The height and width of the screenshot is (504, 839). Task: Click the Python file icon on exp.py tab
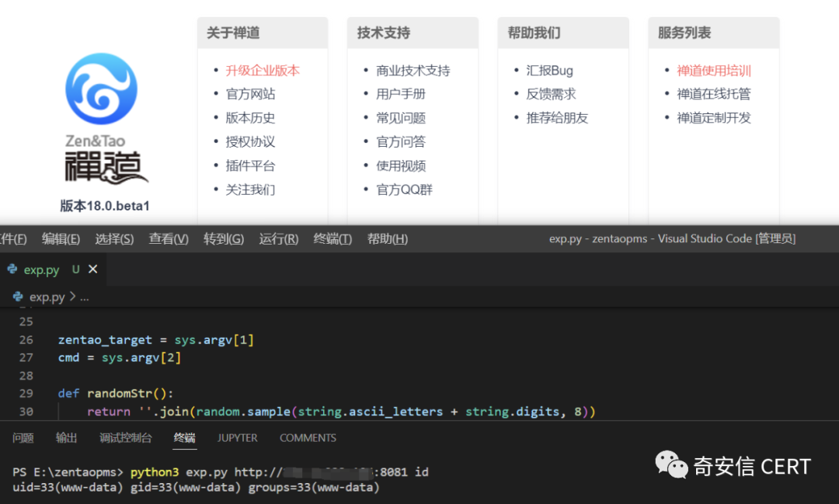coord(12,269)
